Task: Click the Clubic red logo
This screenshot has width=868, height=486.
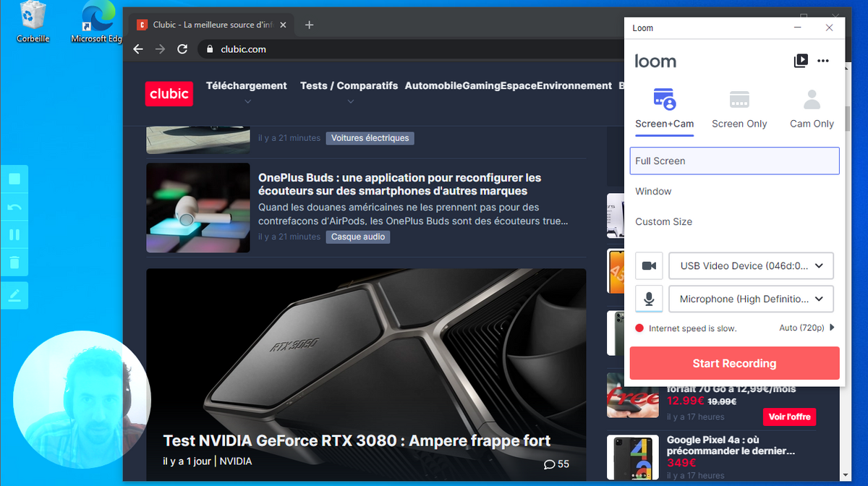Action: (x=169, y=93)
